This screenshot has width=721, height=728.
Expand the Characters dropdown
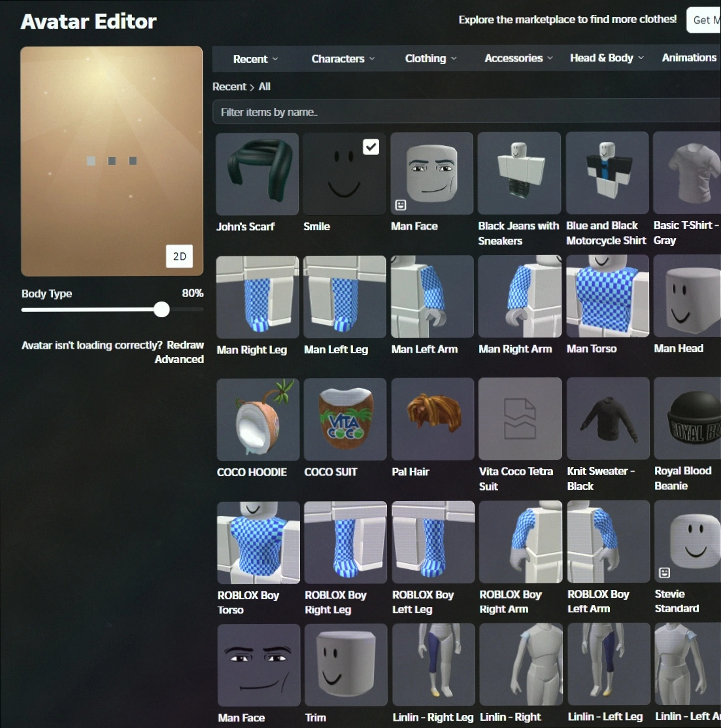point(343,58)
